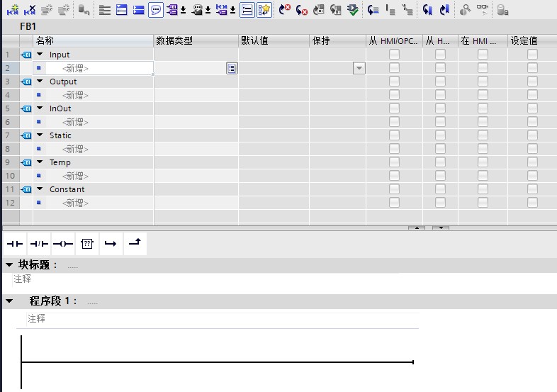The image size is (557, 392).
Task: Click the interface pane collapse up arrow
Action: click(x=417, y=228)
